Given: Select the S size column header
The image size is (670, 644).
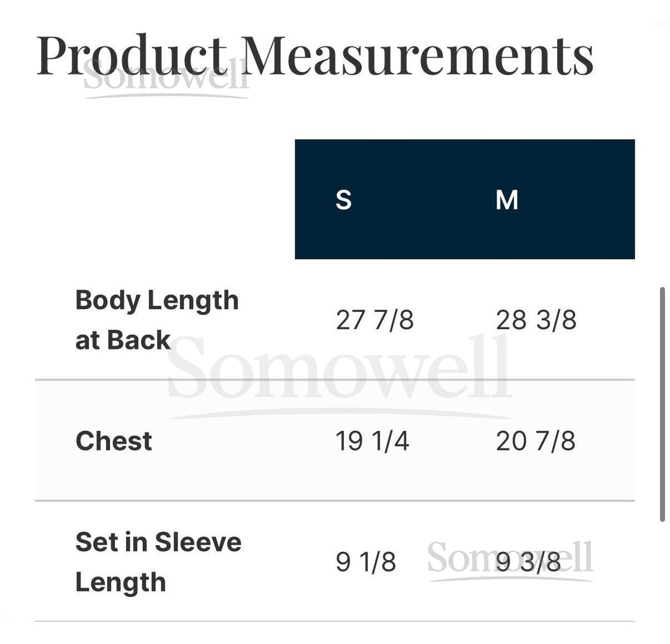Looking at the screenshot, I should (x=343, y=200).
